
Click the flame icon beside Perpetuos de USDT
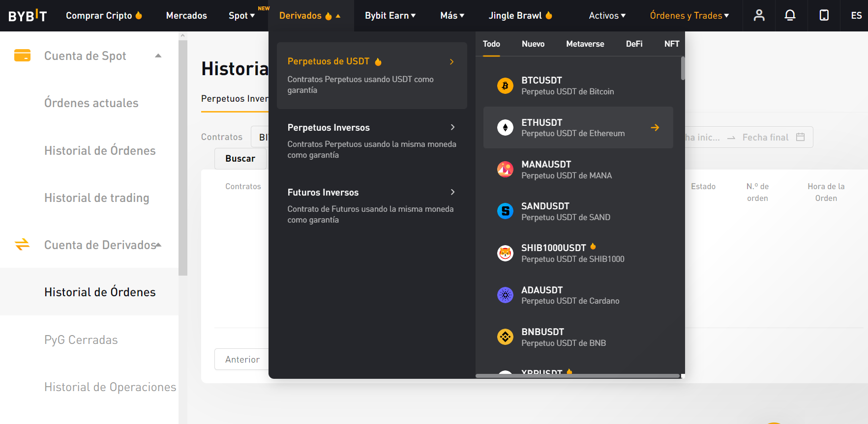378,61
